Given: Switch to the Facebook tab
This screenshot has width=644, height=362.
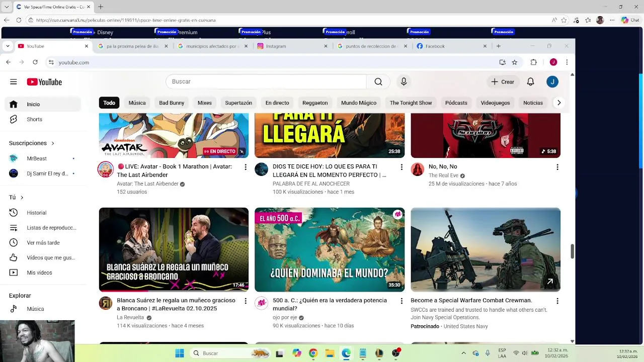Looking at the screenshot, I should 452,46.
